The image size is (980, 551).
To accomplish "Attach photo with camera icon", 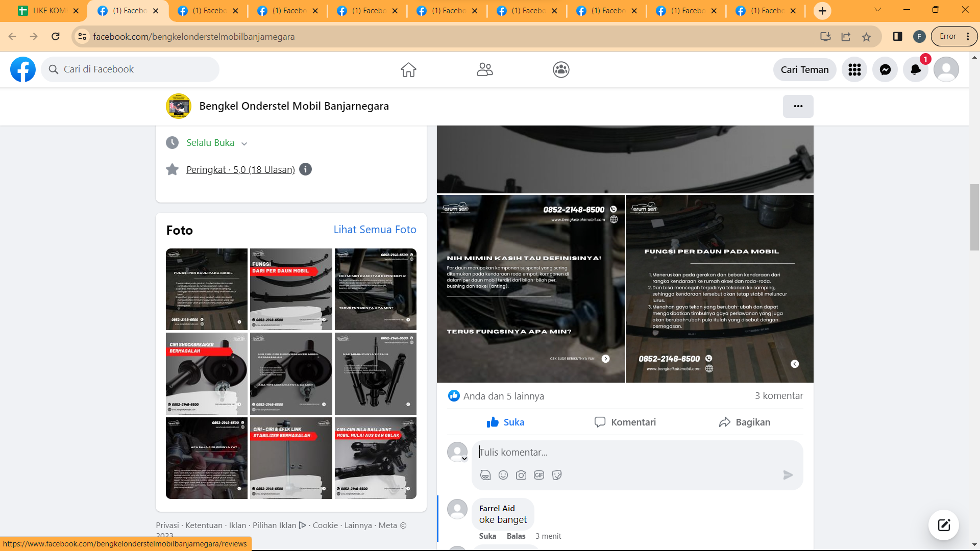I will click(521, 475).
